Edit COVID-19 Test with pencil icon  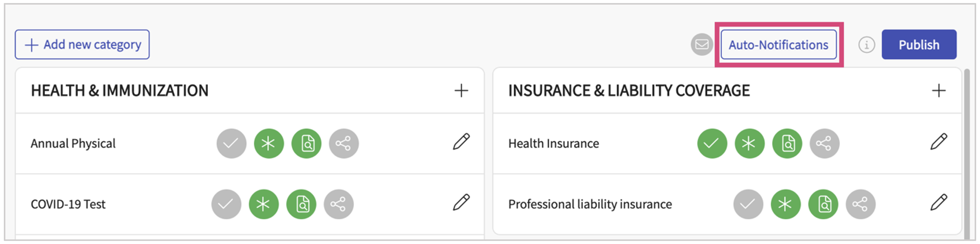pyautogui.click(x=461, y=203)
